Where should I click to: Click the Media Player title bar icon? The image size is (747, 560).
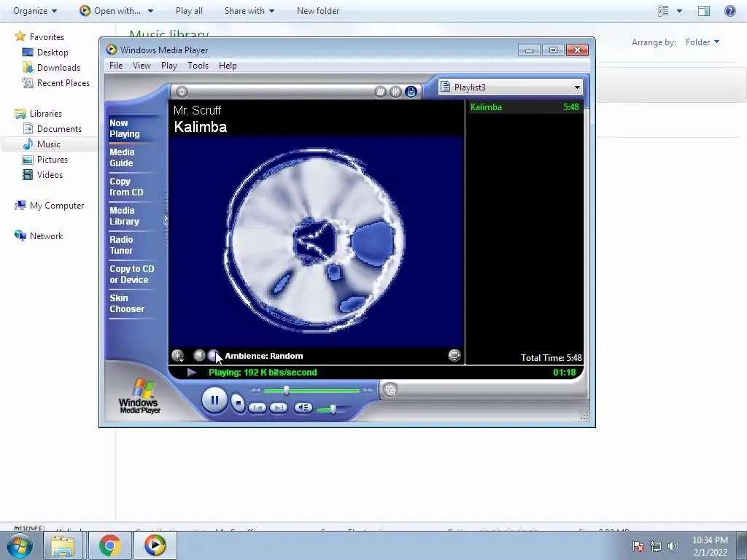[111, 50]
